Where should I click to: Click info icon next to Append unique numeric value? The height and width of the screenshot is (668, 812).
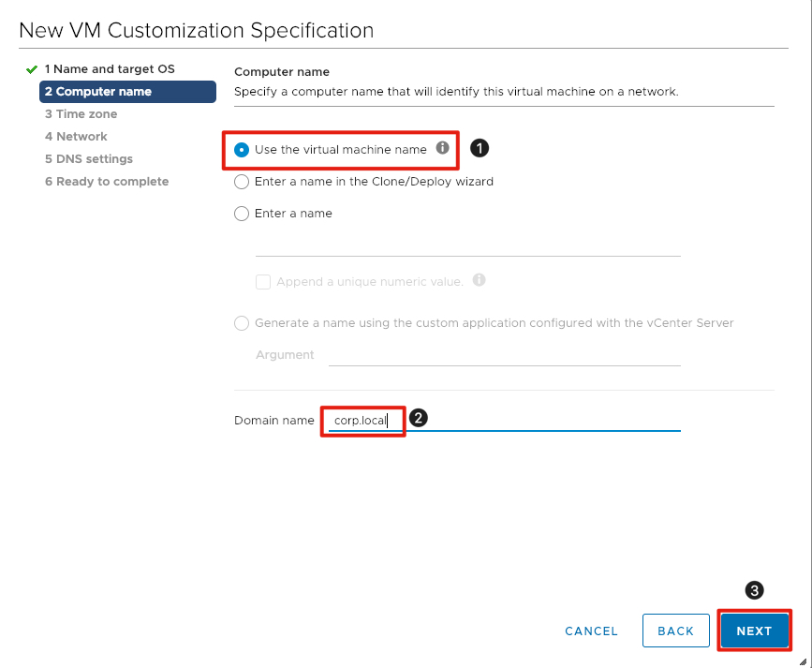pos(480,280)
